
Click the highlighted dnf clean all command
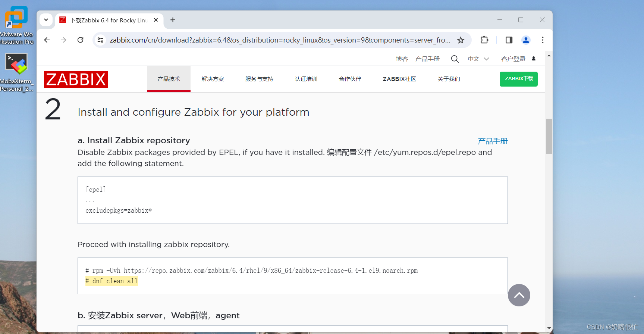[111, 281]
